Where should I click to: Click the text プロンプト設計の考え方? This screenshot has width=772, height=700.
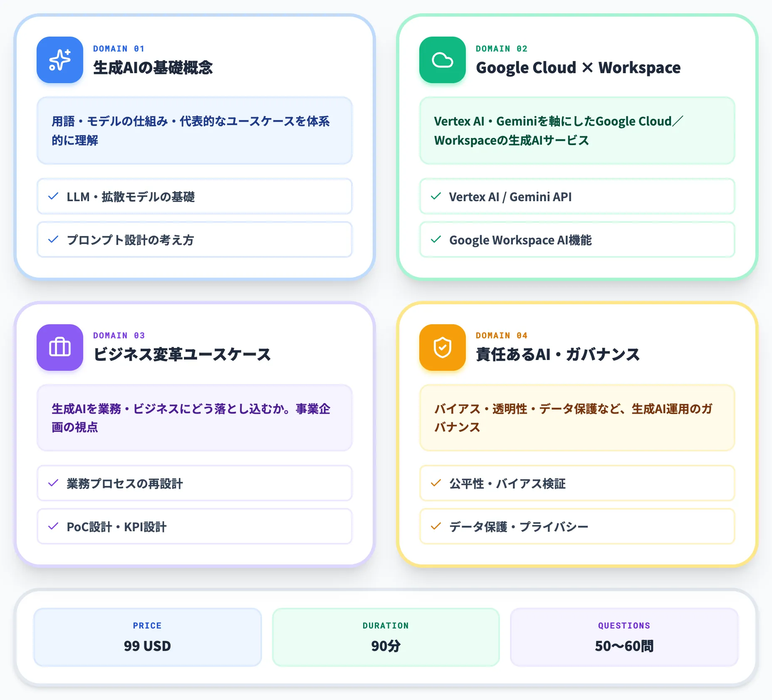130,240
